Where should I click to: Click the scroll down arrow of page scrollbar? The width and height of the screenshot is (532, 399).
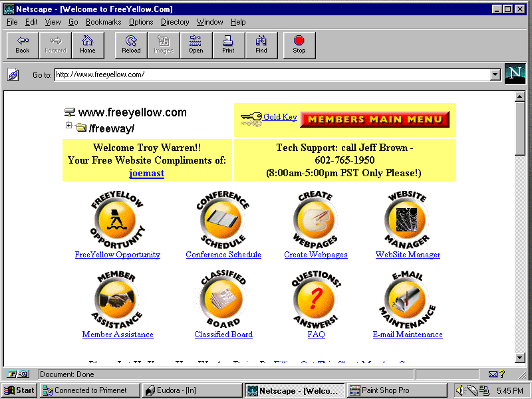520,358
